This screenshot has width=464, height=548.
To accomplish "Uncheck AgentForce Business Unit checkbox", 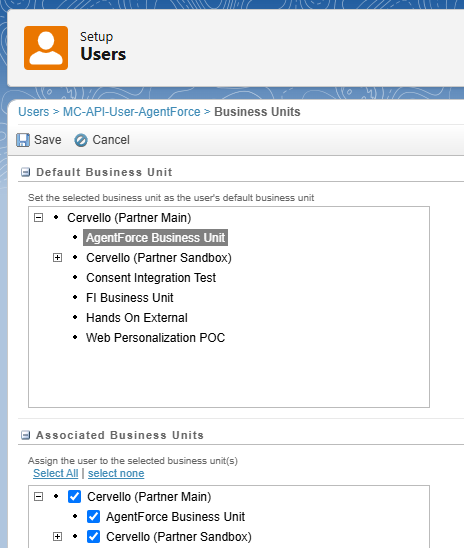I will pos(93,517).
